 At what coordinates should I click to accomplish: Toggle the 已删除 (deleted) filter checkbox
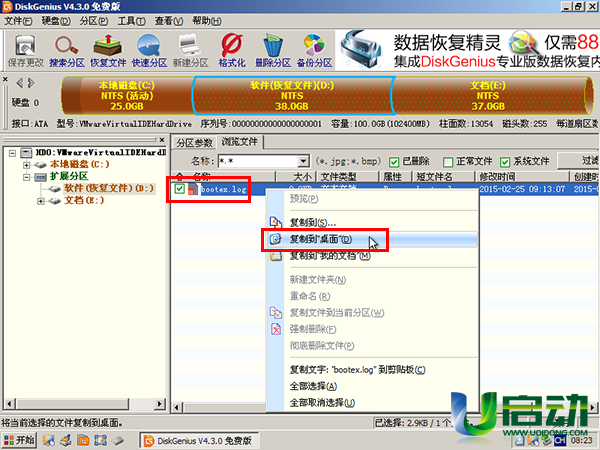click(x=394, y=162)
